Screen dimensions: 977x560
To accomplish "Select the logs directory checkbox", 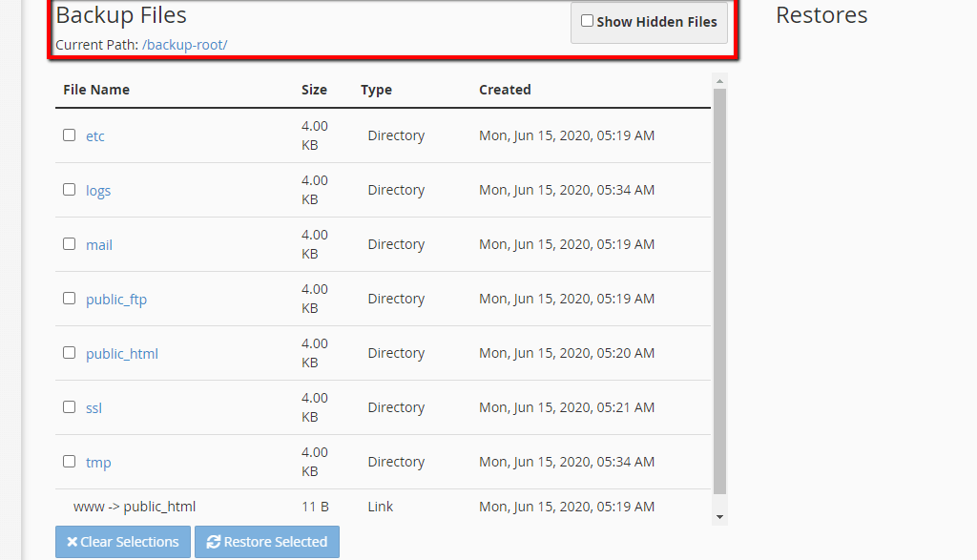I will click(69, 189).
